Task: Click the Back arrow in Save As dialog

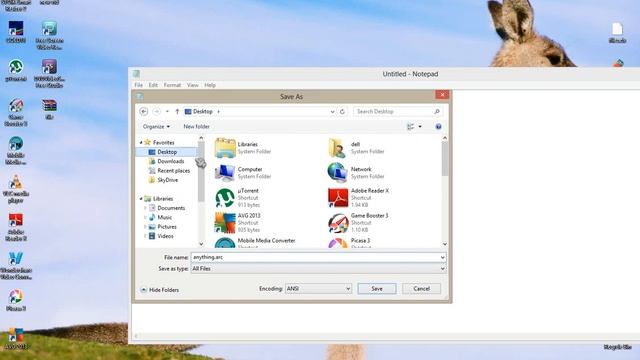Action: click(x=144, y=111)
